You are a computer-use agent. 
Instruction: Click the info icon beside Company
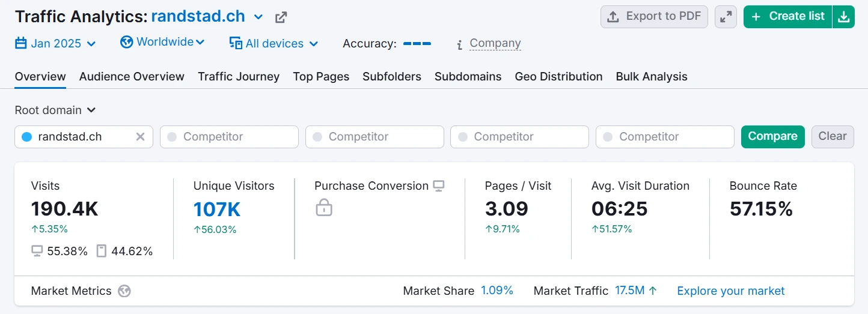459,44
